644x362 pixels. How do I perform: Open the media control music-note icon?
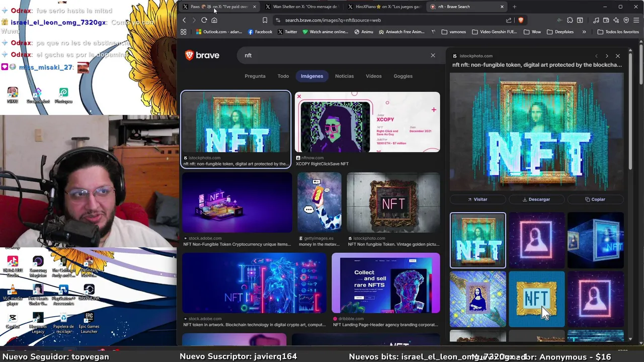596,20
